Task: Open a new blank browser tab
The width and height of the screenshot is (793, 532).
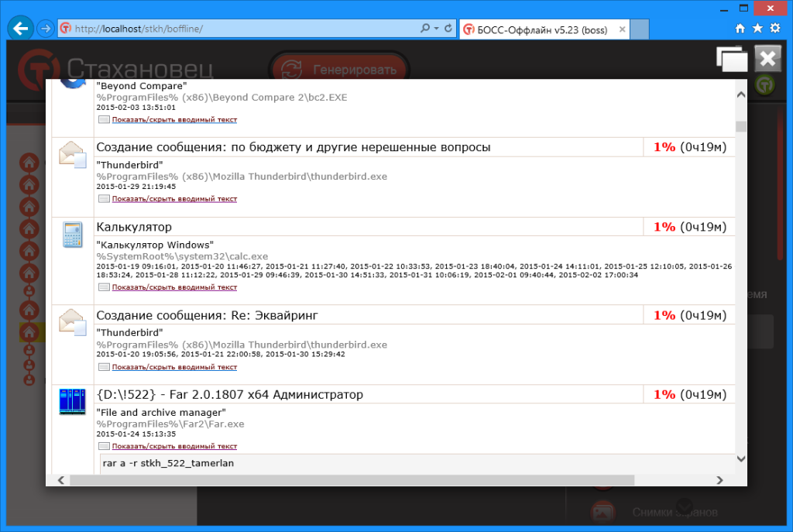Action: click(x=640, y=29)
